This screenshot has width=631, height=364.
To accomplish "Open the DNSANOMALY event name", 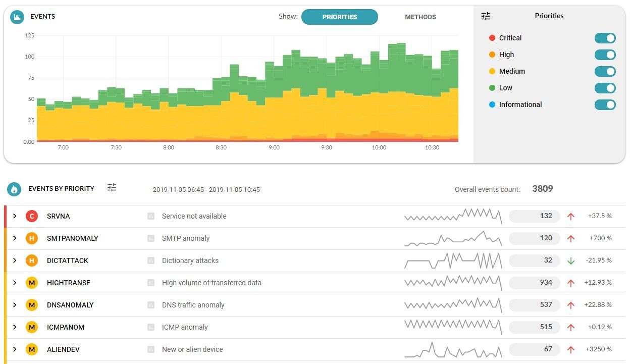I will [70, 305].
